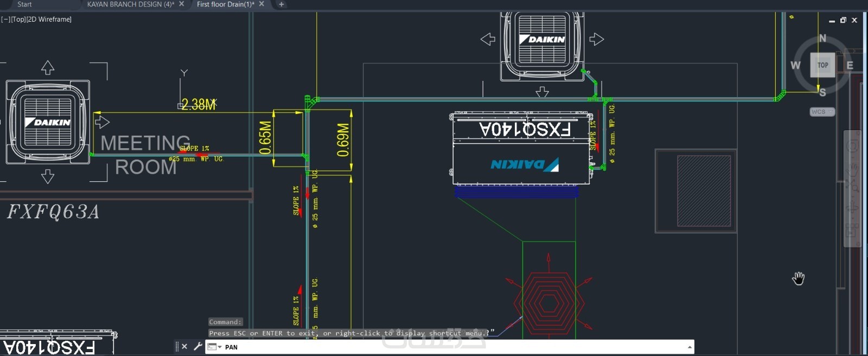The height and width of the screenshot is (356, 868).
Task: Click the Press ESC or ENTER prompt text
Action: tap(348, 333)
